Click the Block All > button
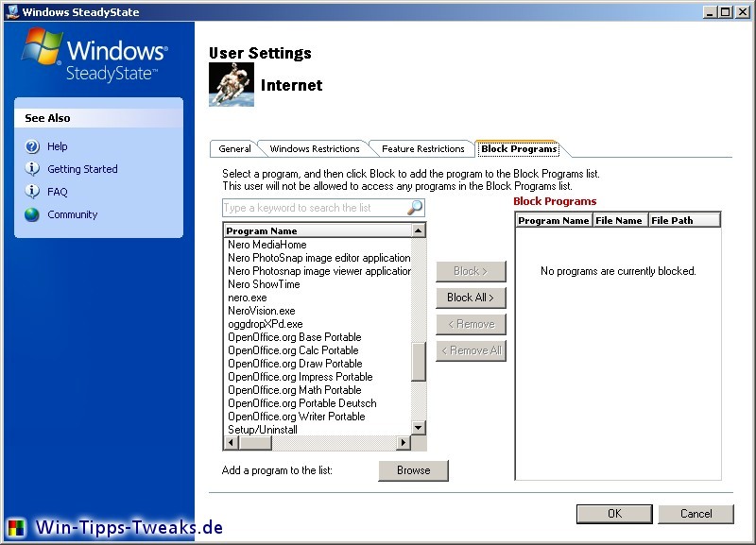Screen dimensions: 756x545 [471, 298]
